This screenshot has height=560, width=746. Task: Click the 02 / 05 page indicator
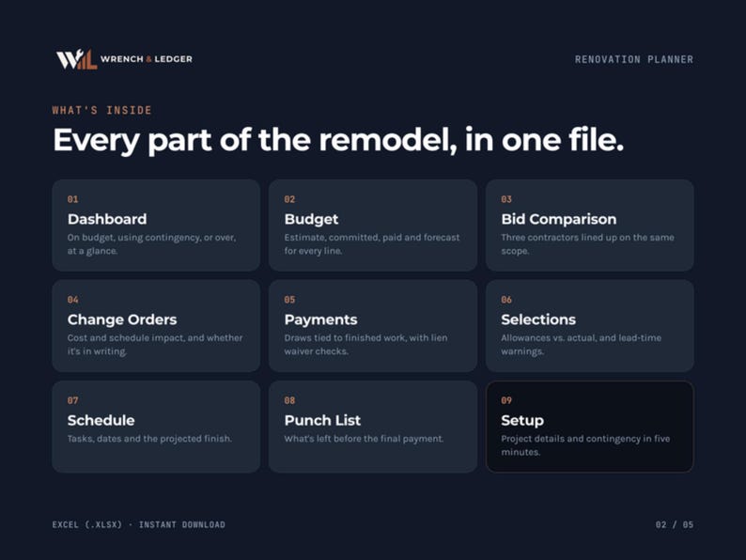[x=675, y=525]
